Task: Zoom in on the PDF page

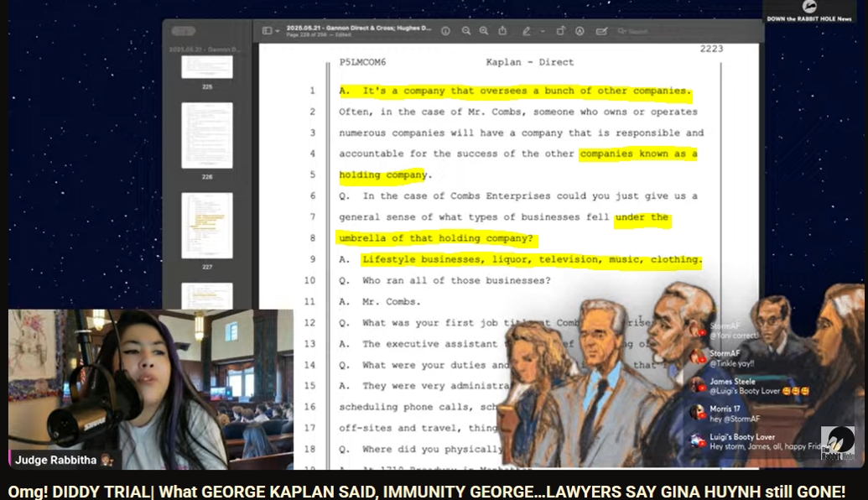Action: pos(484,31)
